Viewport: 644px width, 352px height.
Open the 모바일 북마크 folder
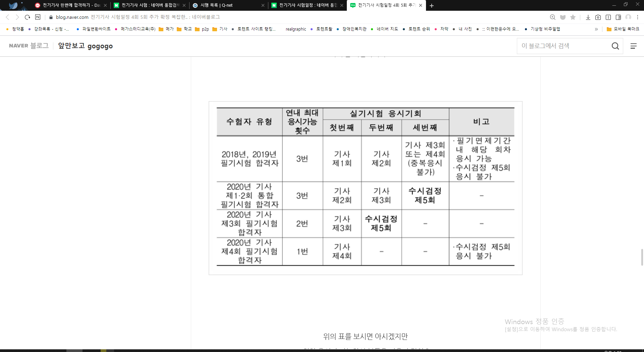tap(623, 29)
